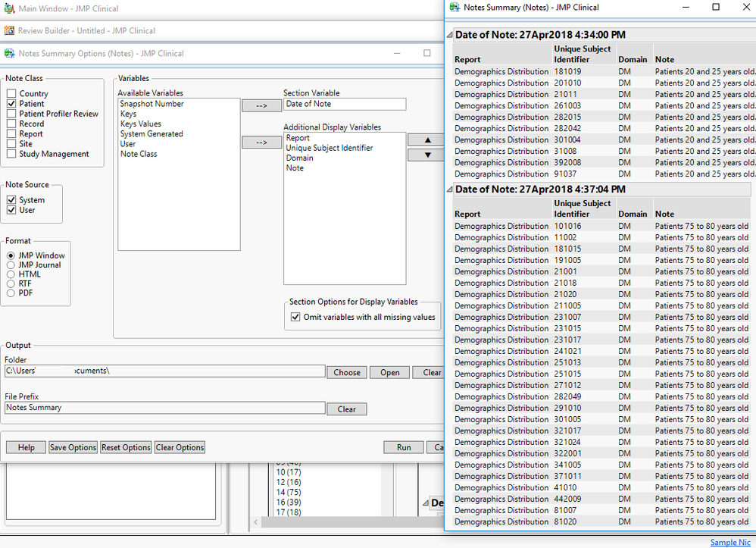Uncheck the User note source checkbox
The width and height of the screenshot is (756, 548).
(x=11, y=210)
